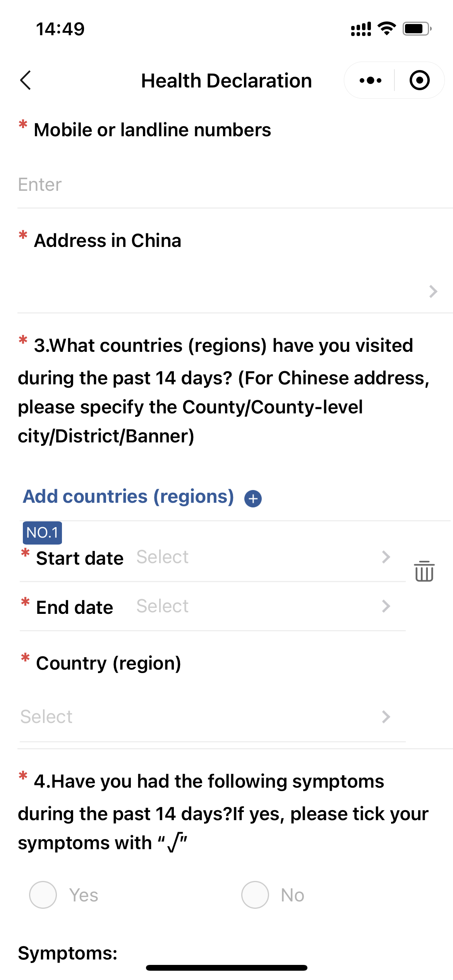
Task: Open the Start date selector
Action: point(263,557)
